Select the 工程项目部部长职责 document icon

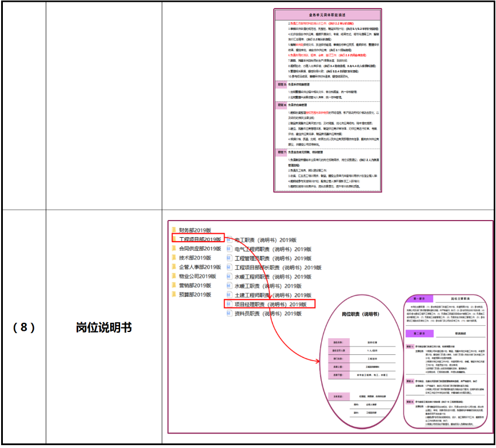click(230, 266)
